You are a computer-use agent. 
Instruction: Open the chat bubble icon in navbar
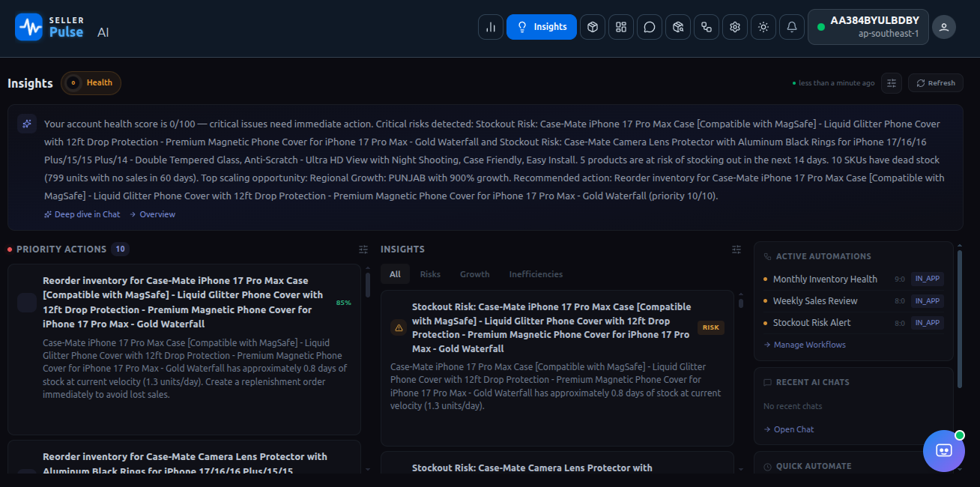(x=650, y=27)
